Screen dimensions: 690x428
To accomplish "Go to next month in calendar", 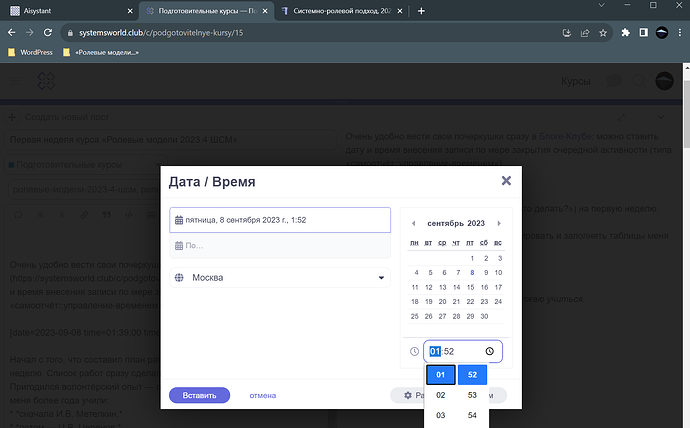I will click(x=499, y=223).
